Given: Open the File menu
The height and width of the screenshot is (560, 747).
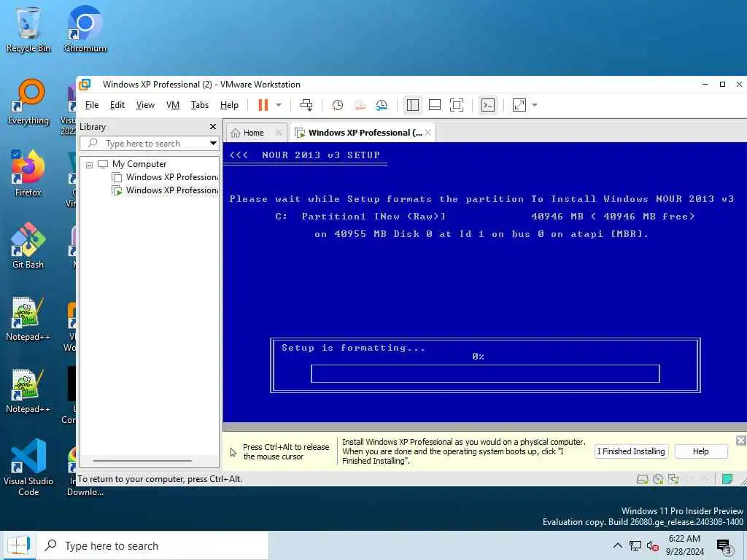Looking at the screenshot, I should click(91, 105).
